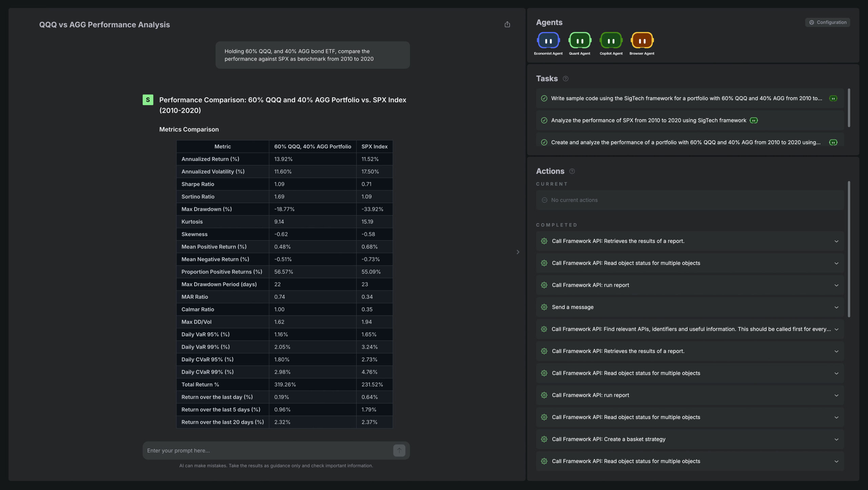The height and width of the screenshot is (490, 868).
Task: Click the Actions help question icon
Action: tap(572, 171)
